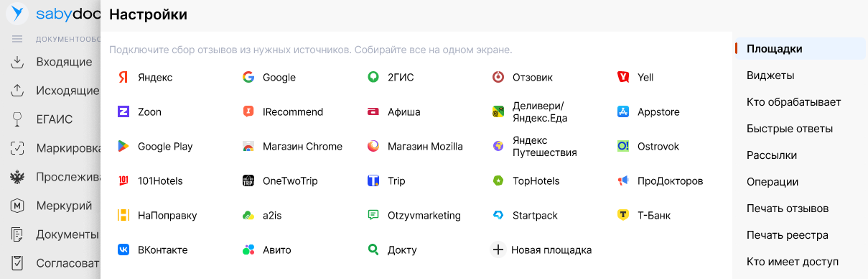This screenshot has height=279, width=868.
Task: Add a new platform via Новая площадка
Action: coord(541,250)
